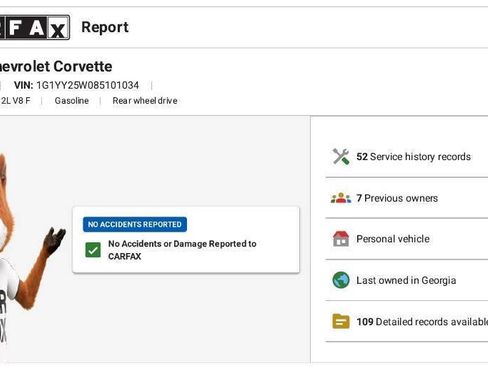The width and height of the screenshot is (488, 366).
Task: Select Last owned in Georgia row
Action: coord(407,280)
